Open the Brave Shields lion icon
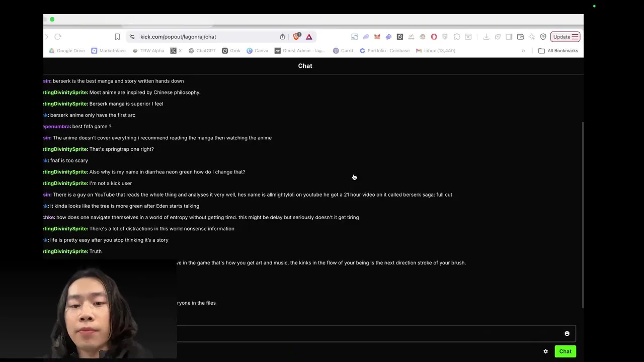Image resolution: width=644 pixels, height=362 pixels. point(296,36)
